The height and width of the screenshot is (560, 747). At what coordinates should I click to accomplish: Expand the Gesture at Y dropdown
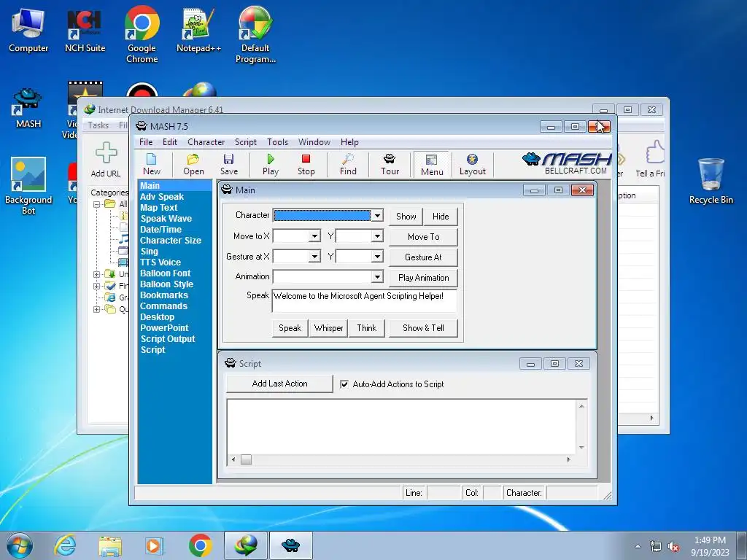click(x=377, y=256)
